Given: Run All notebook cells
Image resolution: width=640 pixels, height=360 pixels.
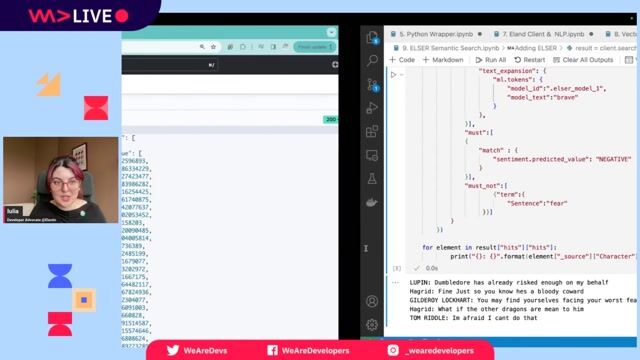Looking at the screenshot, I should click(x=491, y=60).
